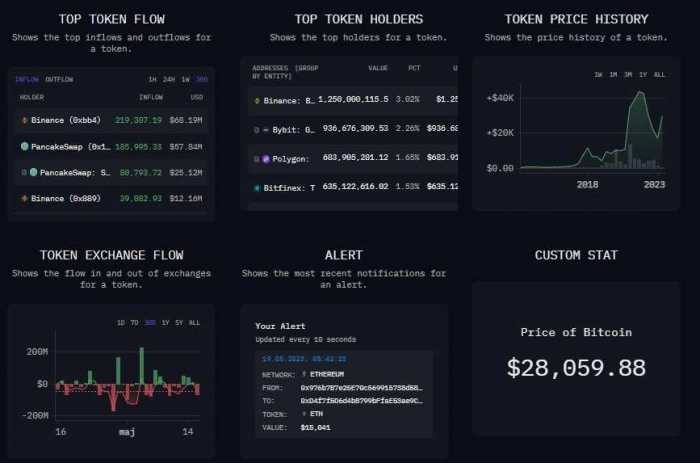This screenshot has height=463, width=700.
Task: Open the alert FROM address 0x976b7B7...
Action: [361, 386]
